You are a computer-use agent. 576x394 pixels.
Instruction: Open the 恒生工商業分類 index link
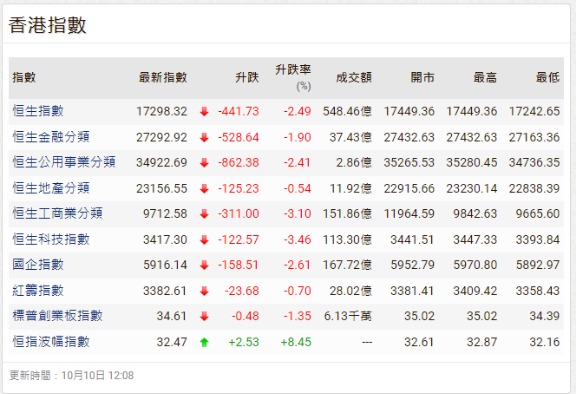click(57, 213)
